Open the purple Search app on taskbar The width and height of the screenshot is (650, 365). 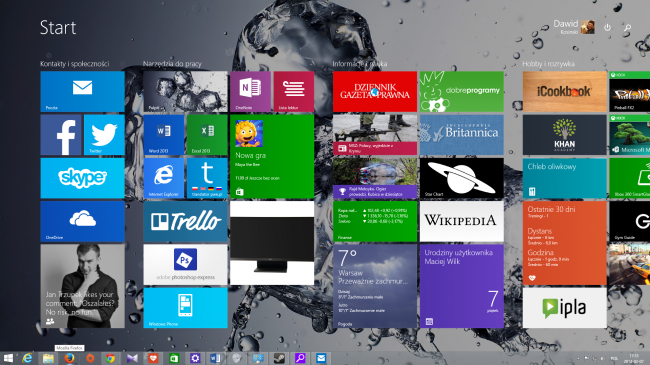click(300, 358)
